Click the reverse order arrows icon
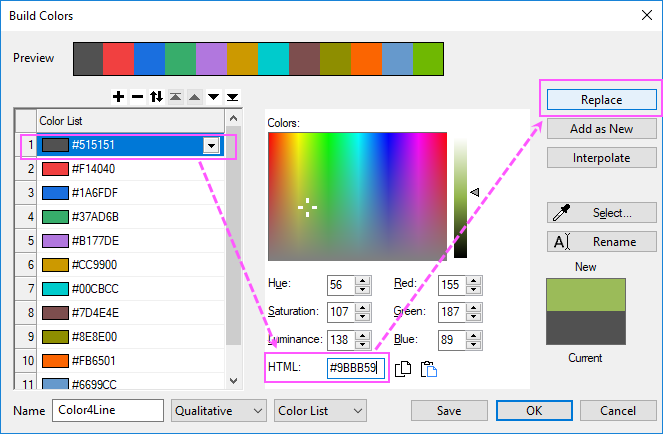 click(156, 97)
